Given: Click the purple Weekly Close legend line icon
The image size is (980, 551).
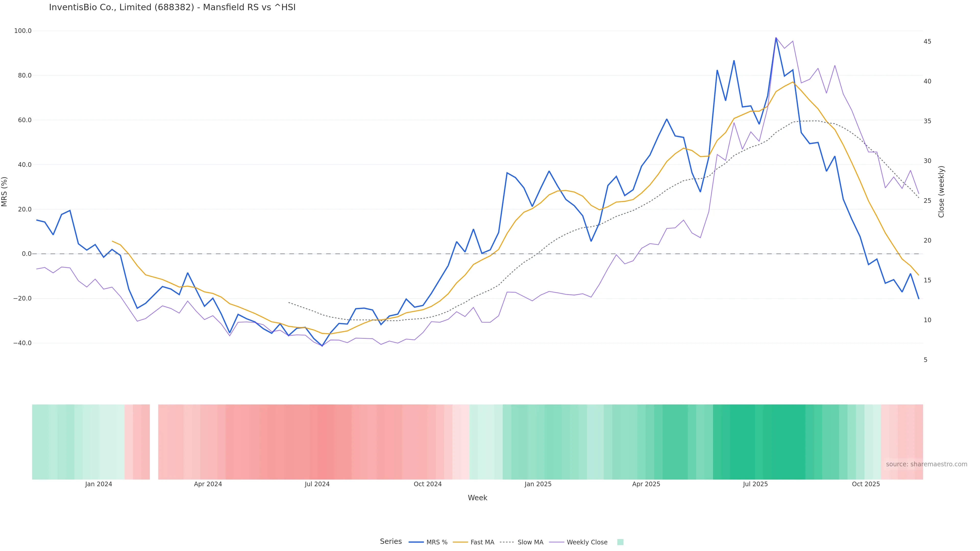Looking at the screenshot, I should [557, 542].
